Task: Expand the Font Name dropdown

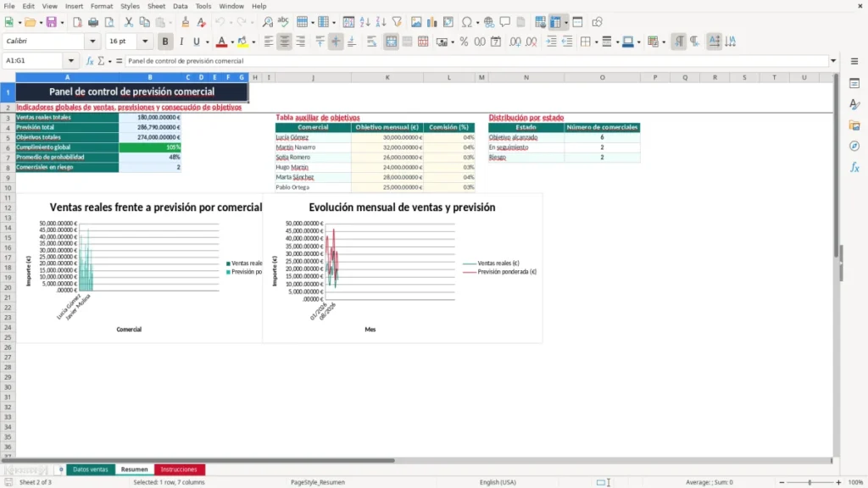Action: [x=92, y=42]
